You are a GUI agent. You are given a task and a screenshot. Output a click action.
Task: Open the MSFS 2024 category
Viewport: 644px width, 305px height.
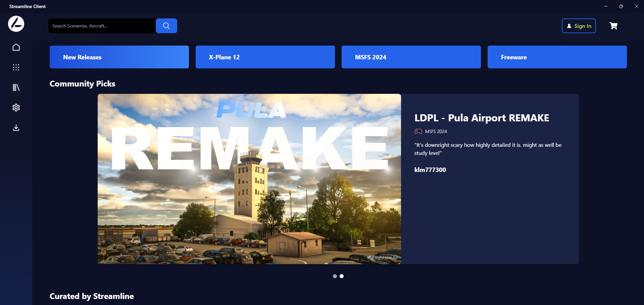point(411,57)
